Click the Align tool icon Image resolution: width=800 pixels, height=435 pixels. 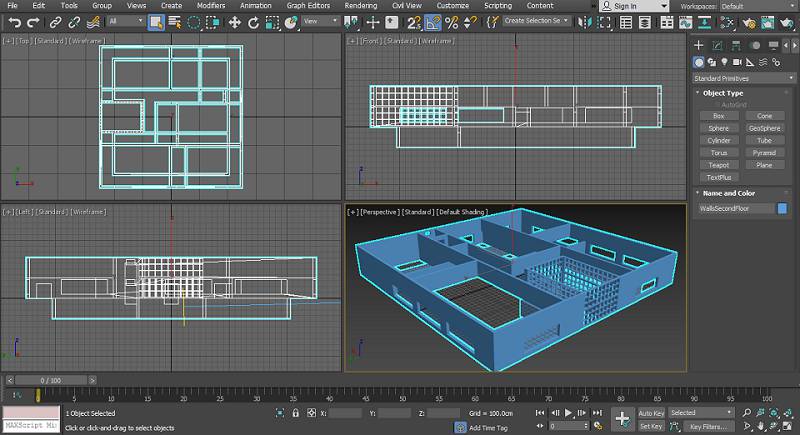pyautogui.click(x=604, y=22)
